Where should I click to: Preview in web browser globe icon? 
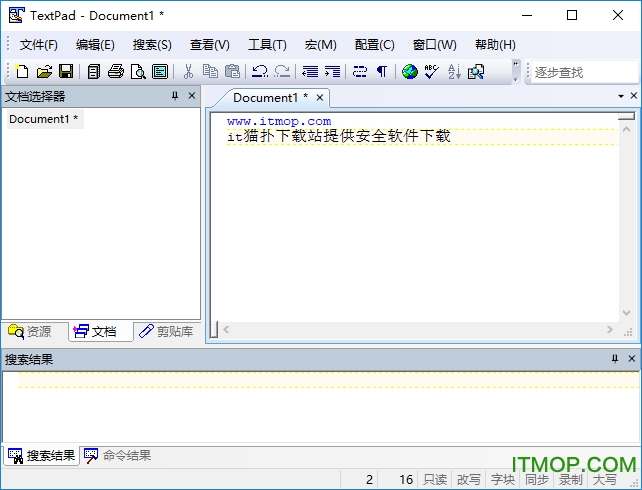pos(409,72)
